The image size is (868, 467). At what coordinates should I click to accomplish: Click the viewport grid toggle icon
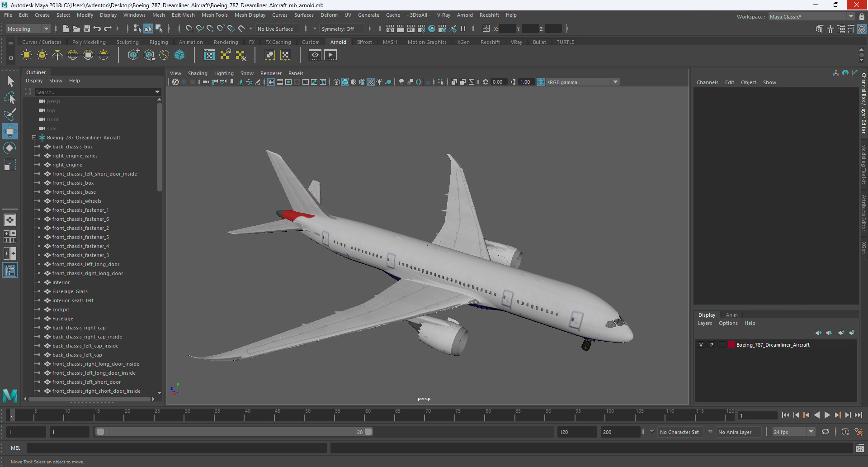(271, 82)
